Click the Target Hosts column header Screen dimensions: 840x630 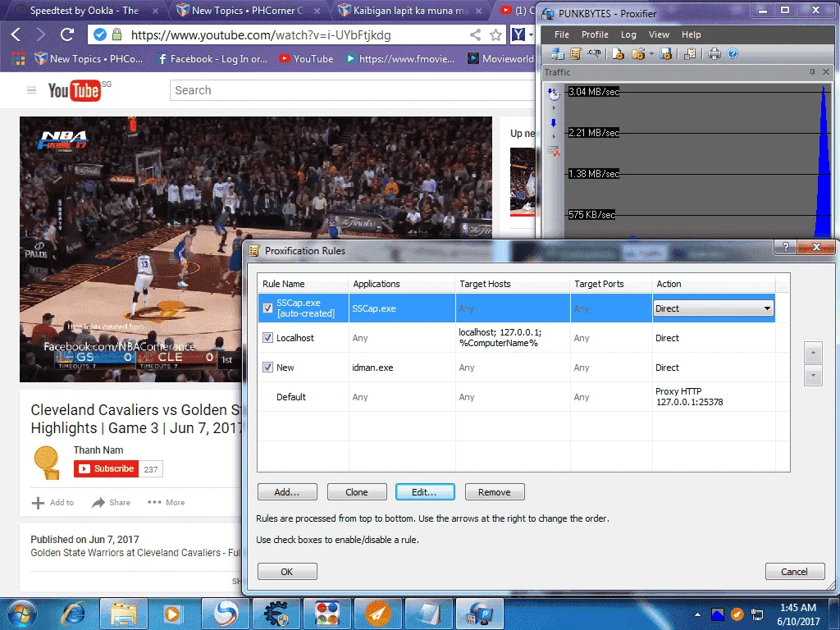[513, 284]
